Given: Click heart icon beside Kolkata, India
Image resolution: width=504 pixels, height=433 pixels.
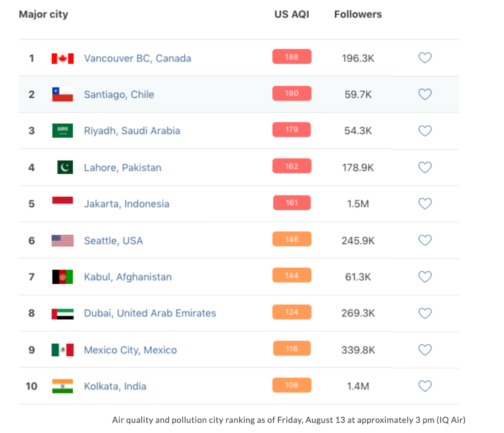Looking at the screenshot, I should coord(425,386).
